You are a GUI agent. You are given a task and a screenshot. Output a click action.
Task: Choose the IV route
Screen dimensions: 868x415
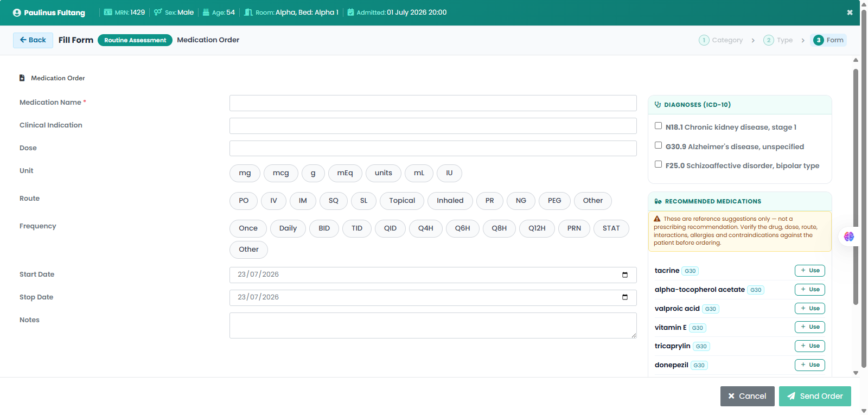click(x=273, y=201)
